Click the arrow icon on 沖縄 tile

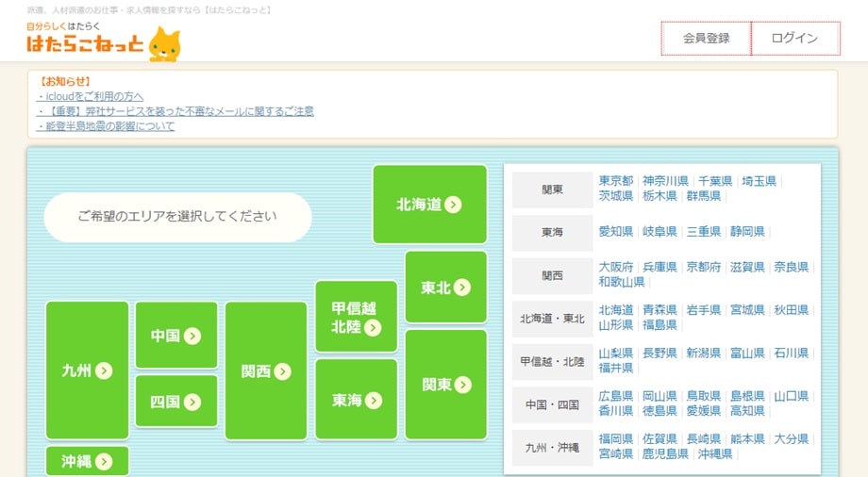tap(104, 462)
